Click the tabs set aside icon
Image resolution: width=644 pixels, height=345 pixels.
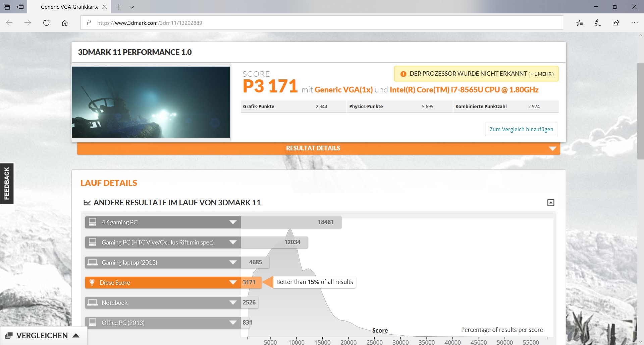6,7
